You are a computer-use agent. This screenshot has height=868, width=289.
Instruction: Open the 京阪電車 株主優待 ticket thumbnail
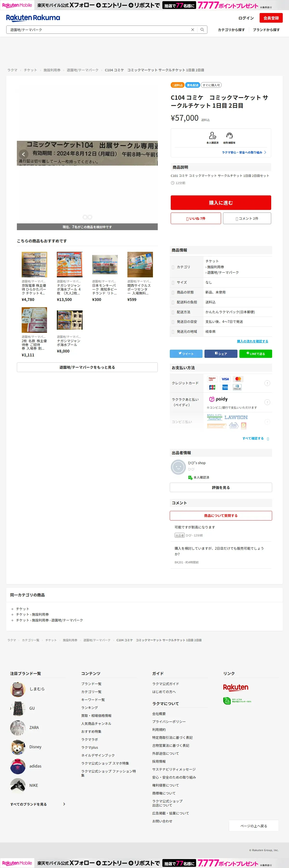tap(34, 265)
